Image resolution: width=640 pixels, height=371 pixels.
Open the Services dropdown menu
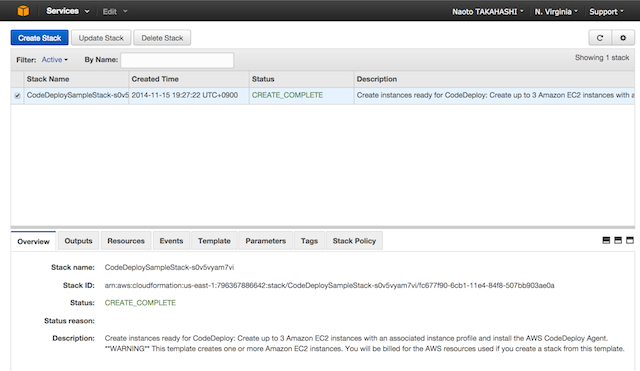[68, 11]
